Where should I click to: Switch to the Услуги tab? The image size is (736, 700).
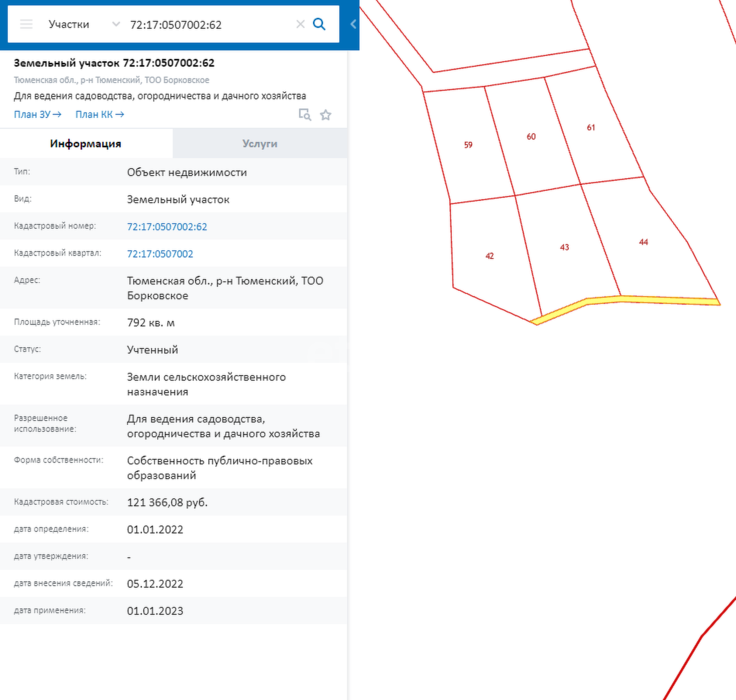pos(260,144)
